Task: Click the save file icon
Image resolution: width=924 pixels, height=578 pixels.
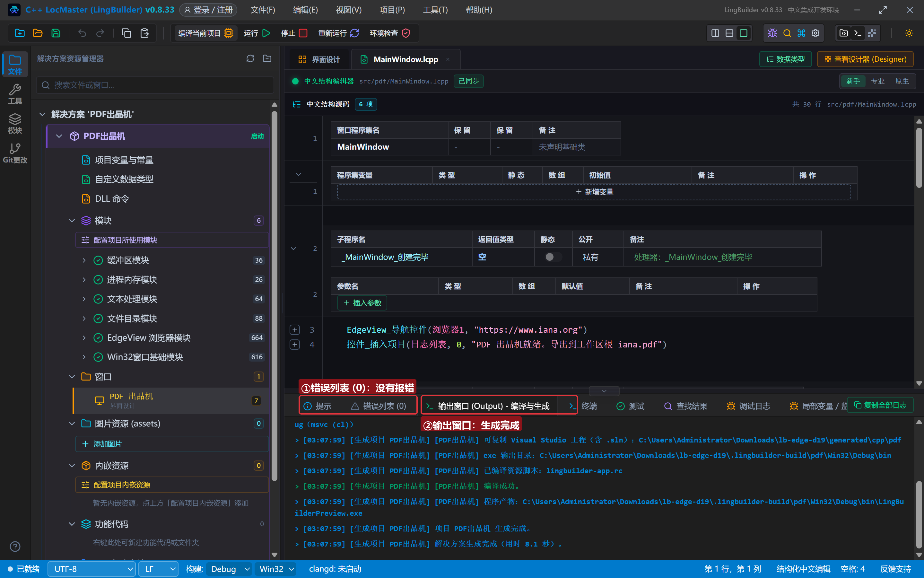Action: click(56, 33)
